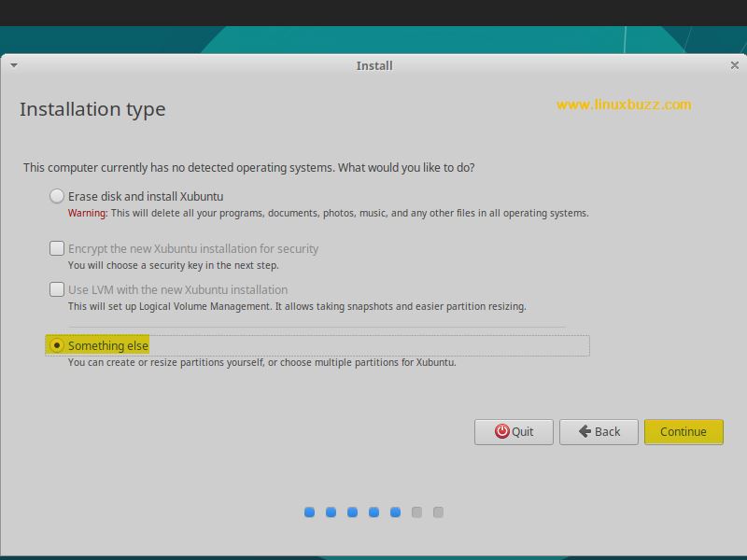Select the Something else radio button
This screenshot has height=560, width=747.
click(57, 345)
